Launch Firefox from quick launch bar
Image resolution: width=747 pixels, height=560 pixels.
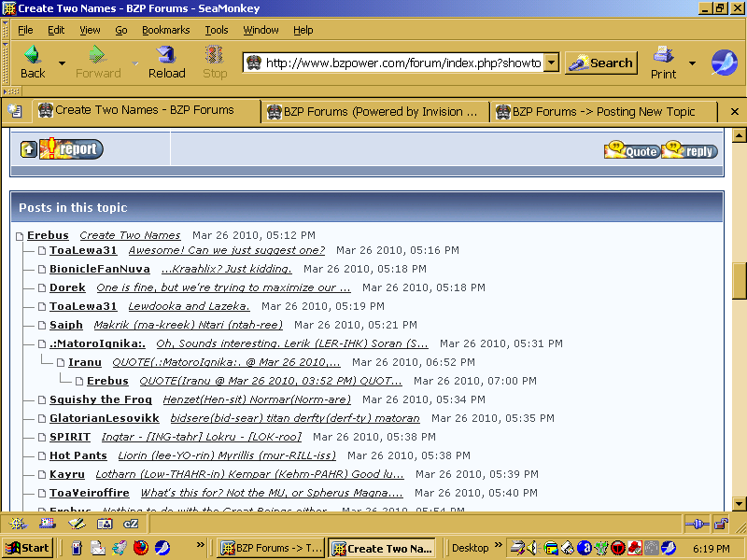coord(141,548)
